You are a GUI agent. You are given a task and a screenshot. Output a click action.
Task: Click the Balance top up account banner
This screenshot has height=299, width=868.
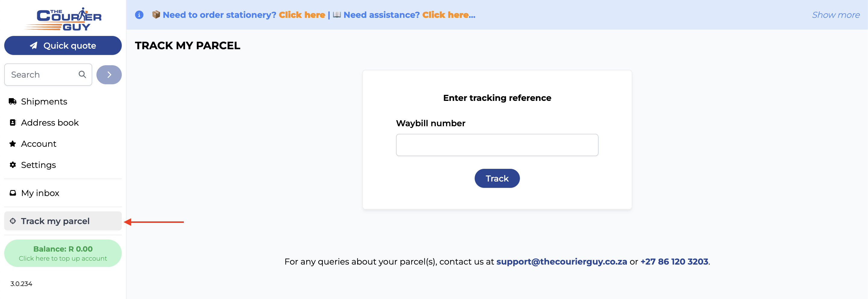[63, 253]
